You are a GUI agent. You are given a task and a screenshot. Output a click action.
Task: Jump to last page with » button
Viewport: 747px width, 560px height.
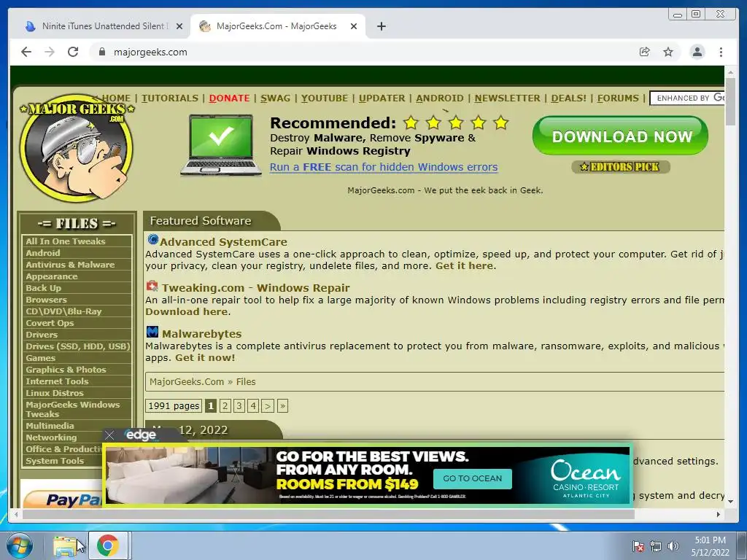tap(282, 406)
